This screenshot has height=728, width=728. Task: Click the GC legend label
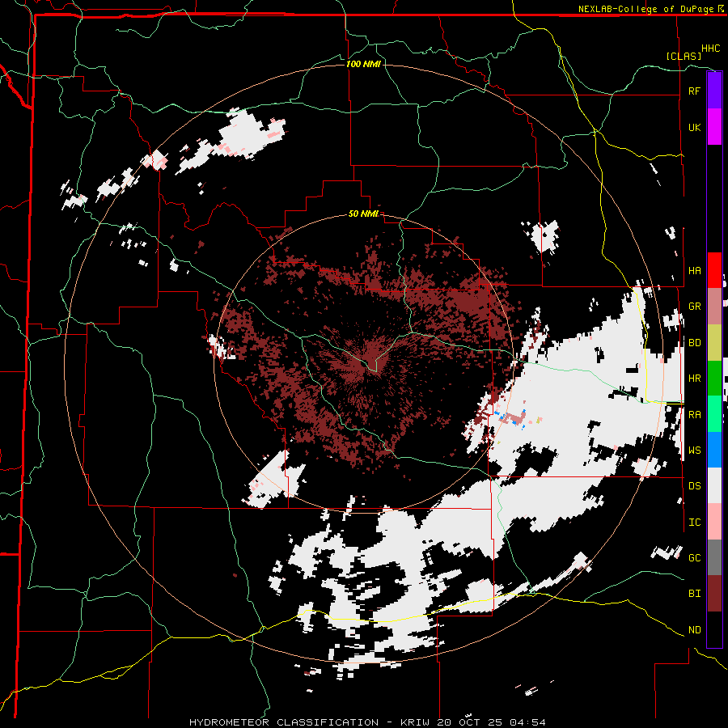pos(694,558)
